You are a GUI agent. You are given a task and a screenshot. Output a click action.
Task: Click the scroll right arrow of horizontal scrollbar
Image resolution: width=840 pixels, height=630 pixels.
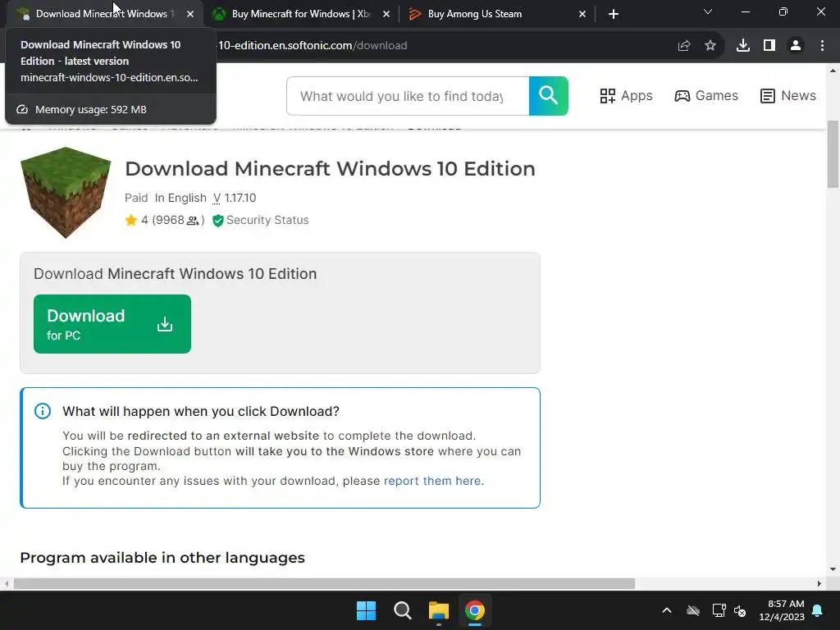[x=819, y=583]
